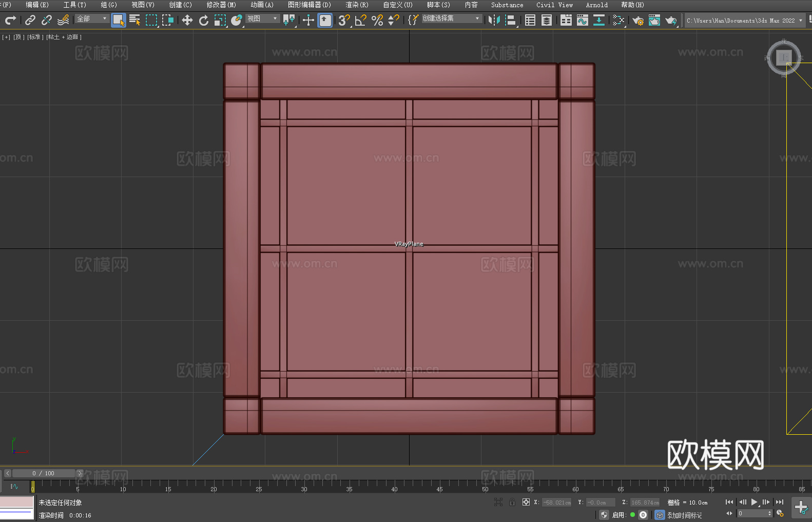Click 添加时间标记 in status bar
The height and width of the screenshot is (522, 812).
pos(684,515)
